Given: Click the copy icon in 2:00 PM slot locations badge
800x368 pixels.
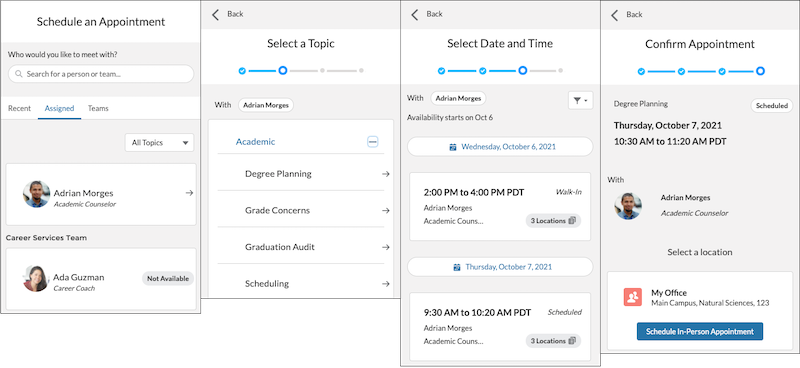Looking at the screenshot, I should (x=572, y=221).
